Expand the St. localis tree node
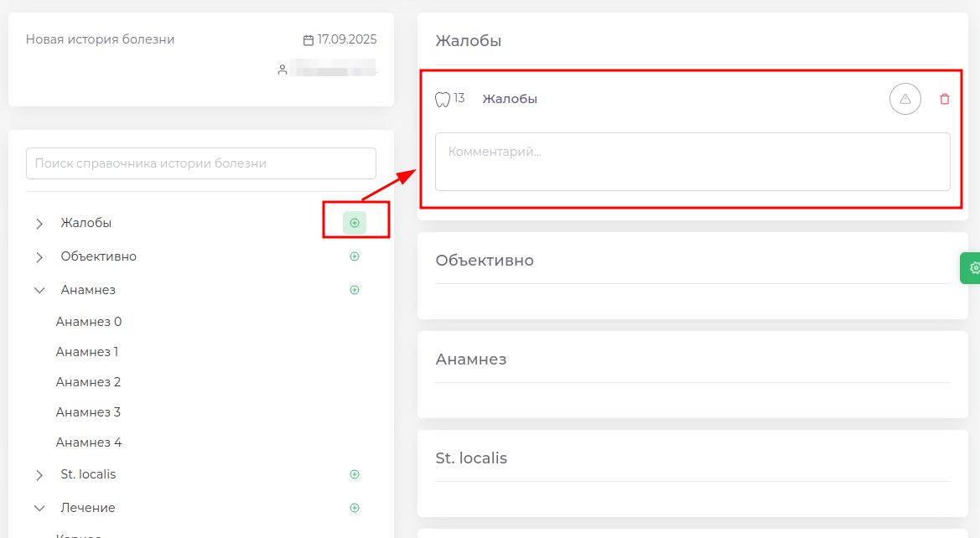This screenshot has width=980, height=538. tap(39, 475)
